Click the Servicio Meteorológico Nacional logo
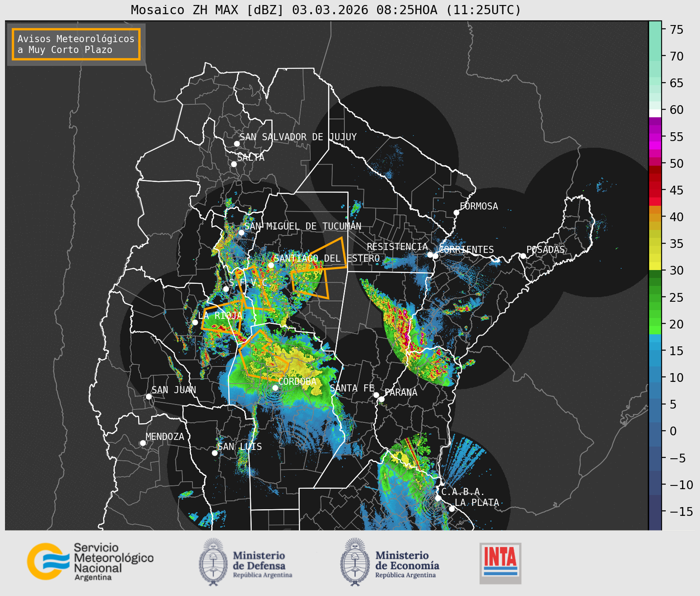Screen dimensions: 700x596 pyautogui.click(x=91, y=561)
